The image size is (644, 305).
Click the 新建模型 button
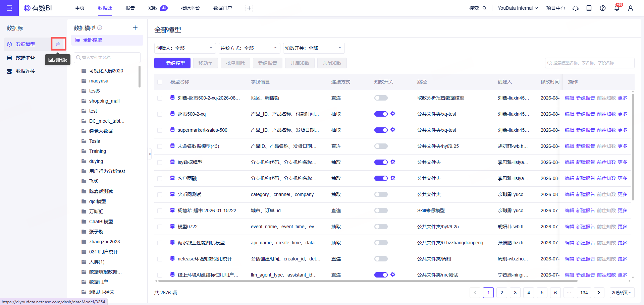[x=172, y=63]
